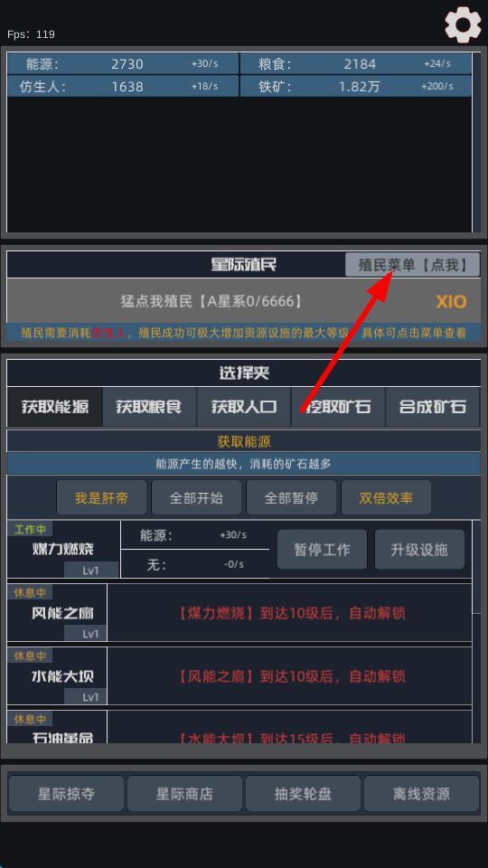Image resolution: width=488 pixels, height=868 pixels.
Task: Upgrade 煤力燃烧 via 升级设施
Action: point(419,549)
